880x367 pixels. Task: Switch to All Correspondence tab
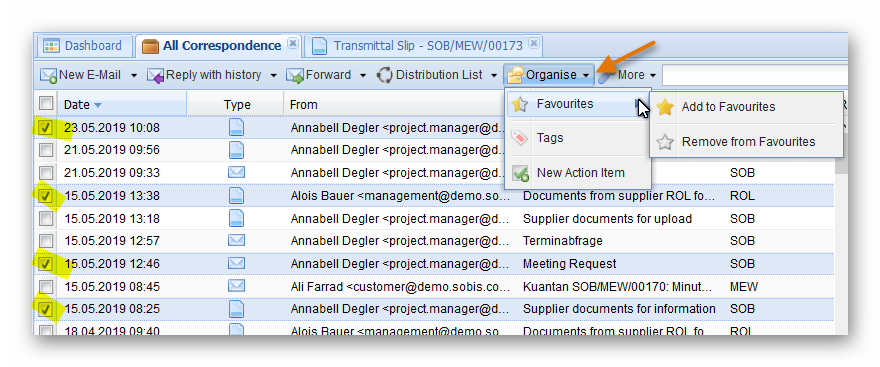(x=219, y=46)
